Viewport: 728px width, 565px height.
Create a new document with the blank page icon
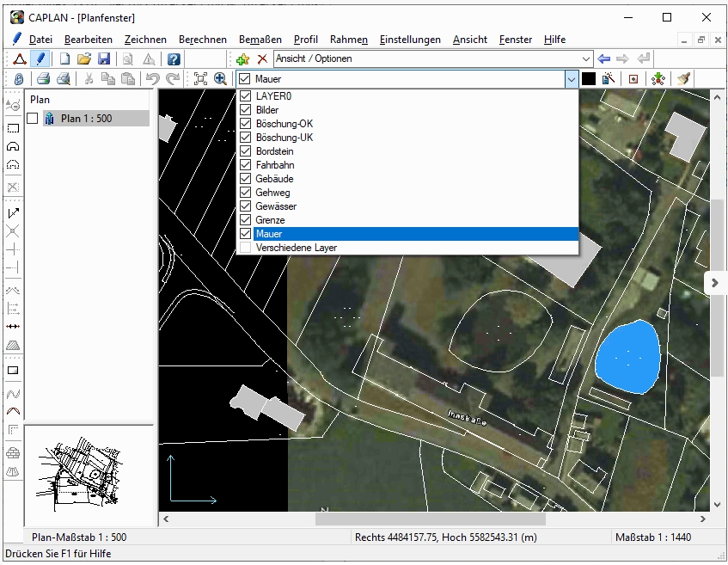click(65, 59)
